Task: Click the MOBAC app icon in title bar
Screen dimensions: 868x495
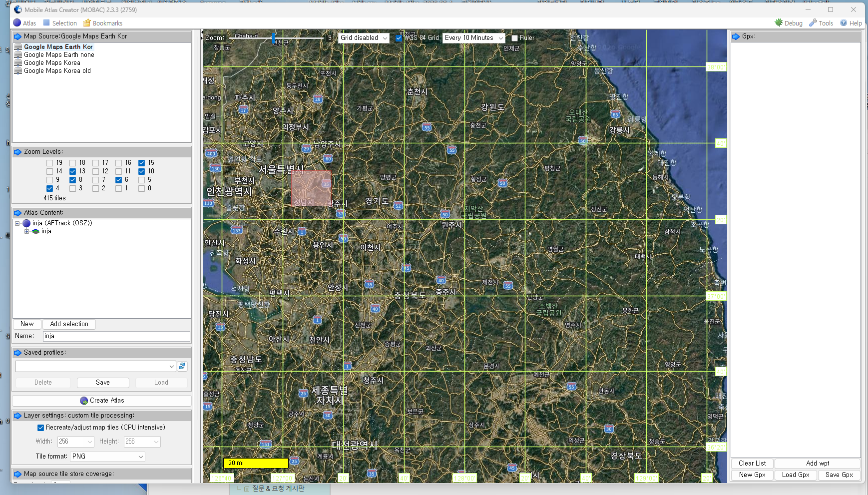Action: coord(18,9)
